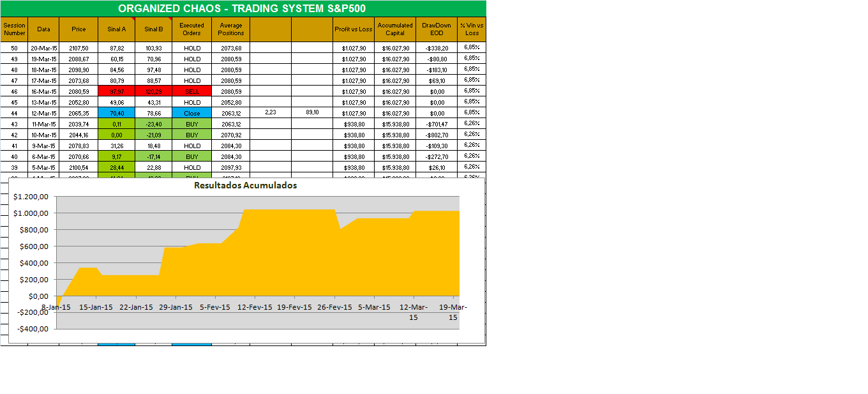Click the 26-Feb-15 chart date label
Screen dimensions: 868x394
tap(334, 307)
